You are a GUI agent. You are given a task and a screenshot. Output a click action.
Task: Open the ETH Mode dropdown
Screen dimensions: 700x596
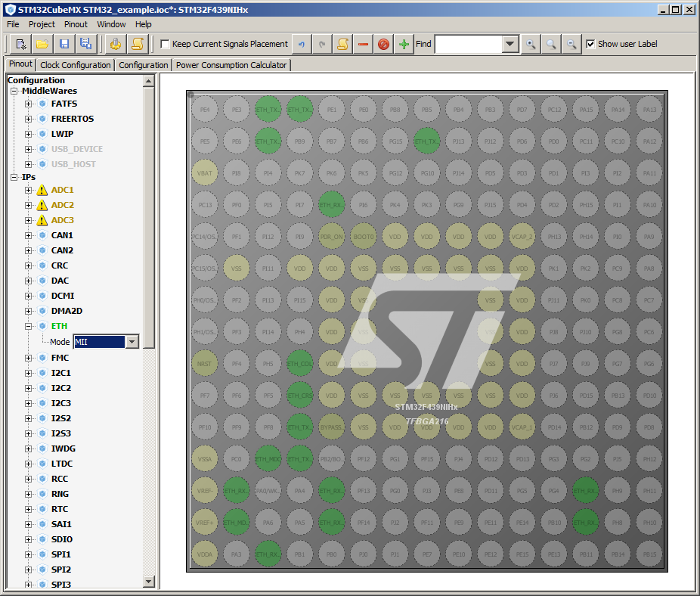[x=132, y=342]
